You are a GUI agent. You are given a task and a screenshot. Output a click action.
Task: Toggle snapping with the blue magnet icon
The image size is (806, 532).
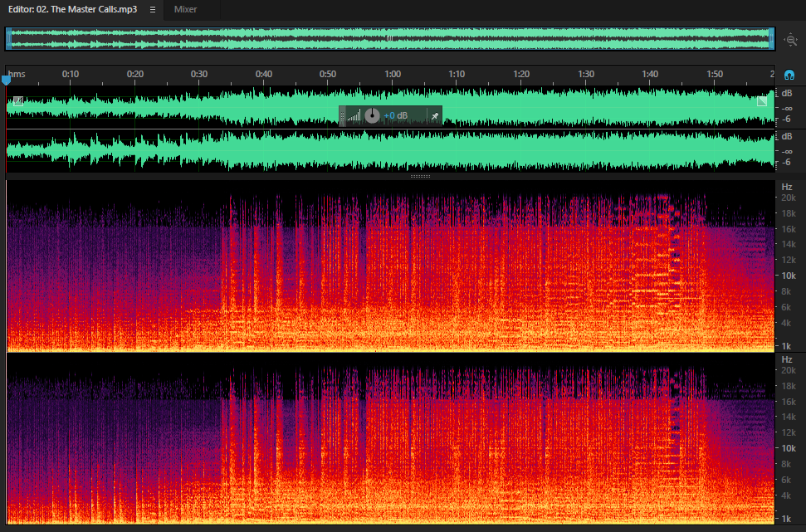789,75
